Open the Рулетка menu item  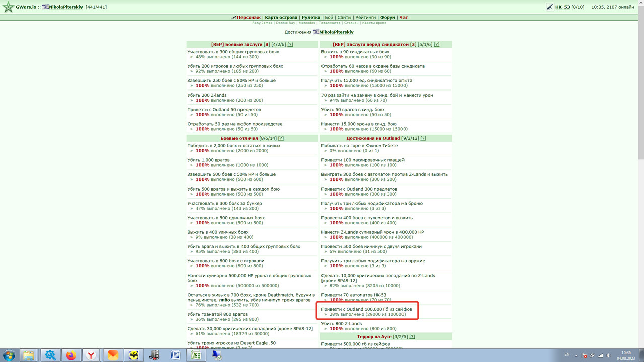(311, 17)
